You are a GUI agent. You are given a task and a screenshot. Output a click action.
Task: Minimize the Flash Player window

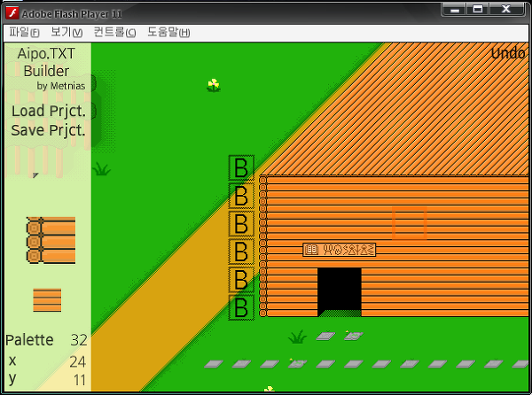(x=455, y=10)
